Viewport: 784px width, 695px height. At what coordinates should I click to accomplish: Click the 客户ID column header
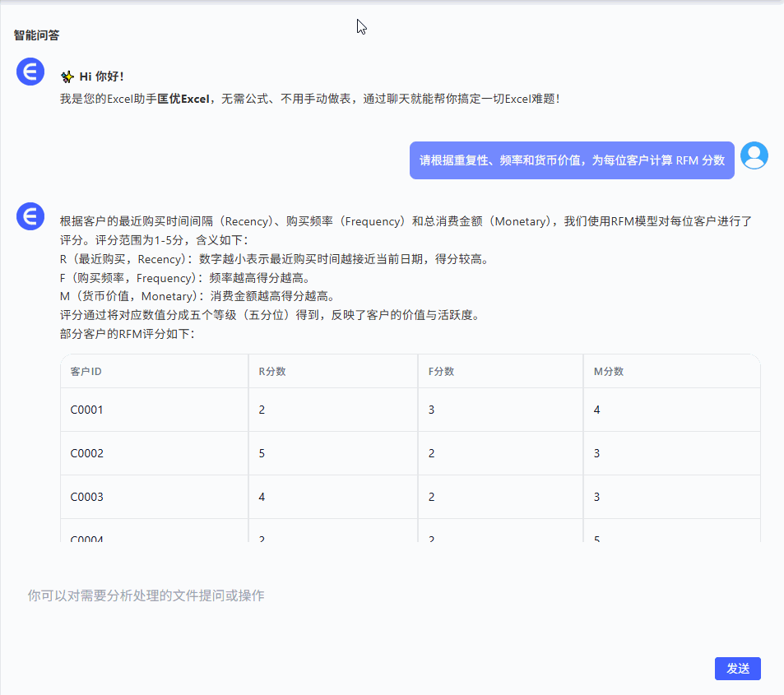(x=154, y=372)
